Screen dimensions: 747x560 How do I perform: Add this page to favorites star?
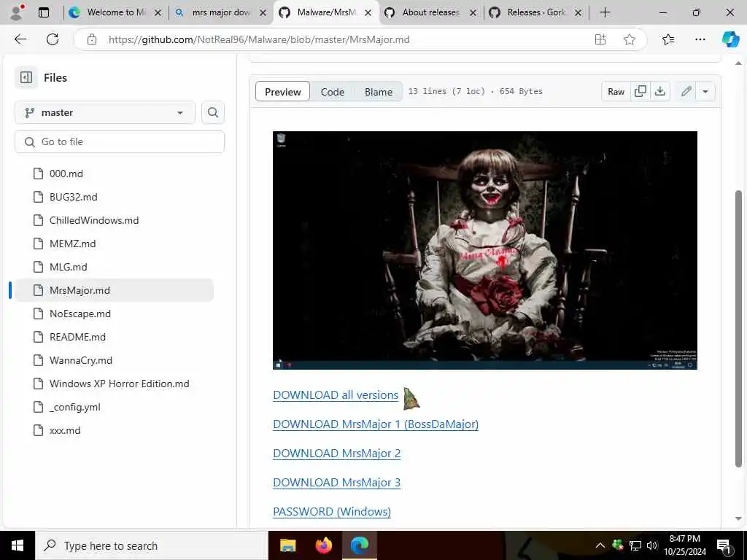(630, 39)
